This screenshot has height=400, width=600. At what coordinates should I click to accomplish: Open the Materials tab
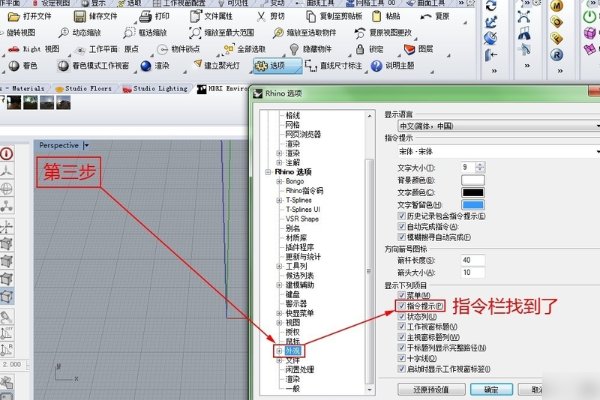click(x=24, y=89)
